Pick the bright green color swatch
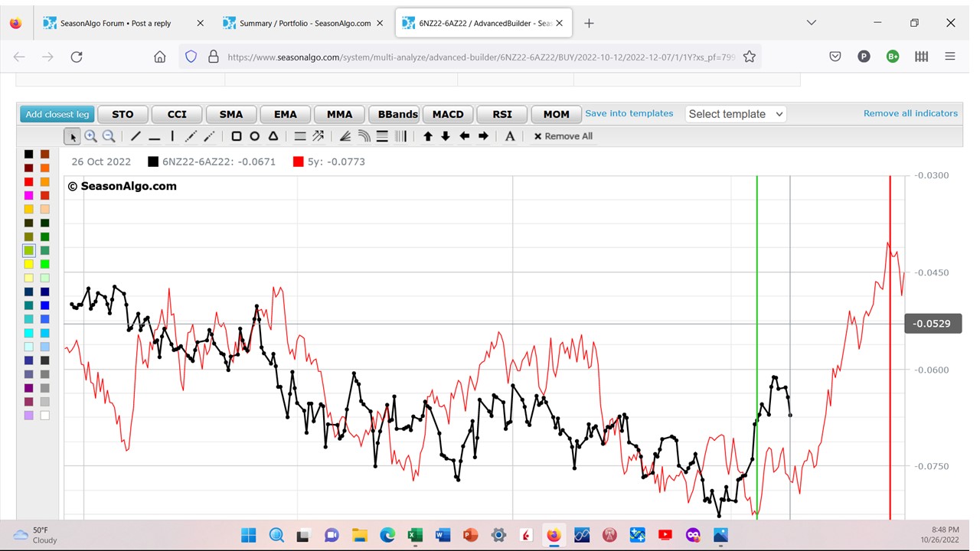 45,264
